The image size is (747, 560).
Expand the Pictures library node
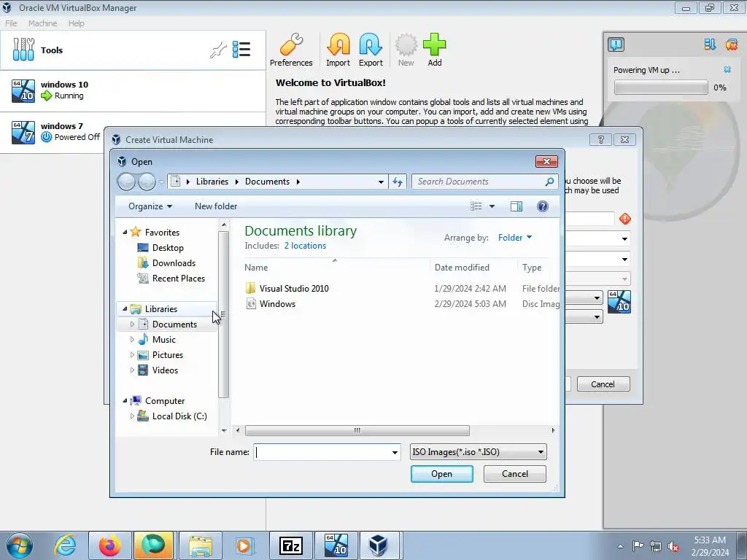[132, 355]
